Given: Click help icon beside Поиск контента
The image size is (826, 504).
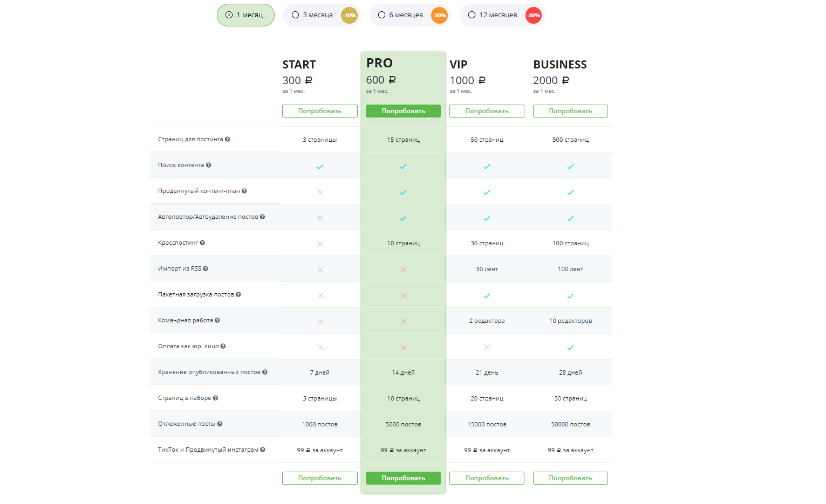Looking at the screenshot, I should [x=209, y=165].
